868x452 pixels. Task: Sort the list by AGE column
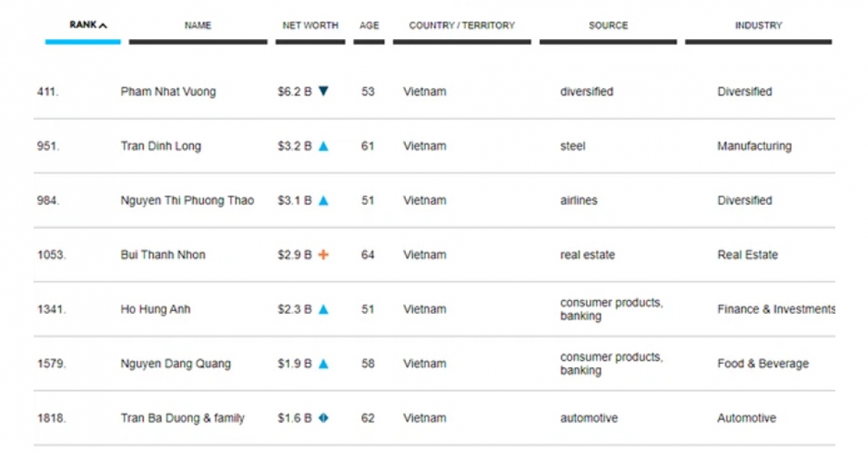coord(370,25)
